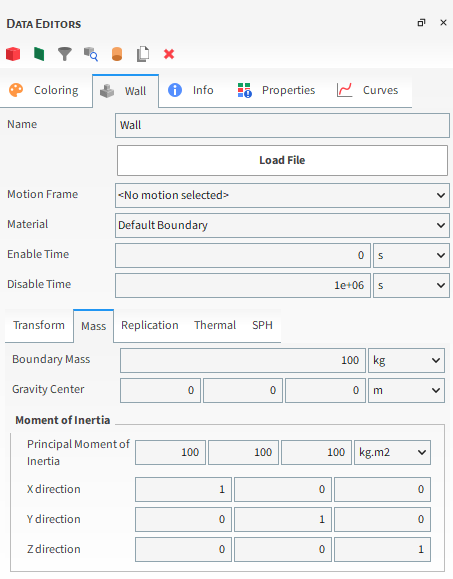Click the Boundary Mass value field
This screenshot has height=579, width=453.
pyautogui.click(x=243, y=360)
